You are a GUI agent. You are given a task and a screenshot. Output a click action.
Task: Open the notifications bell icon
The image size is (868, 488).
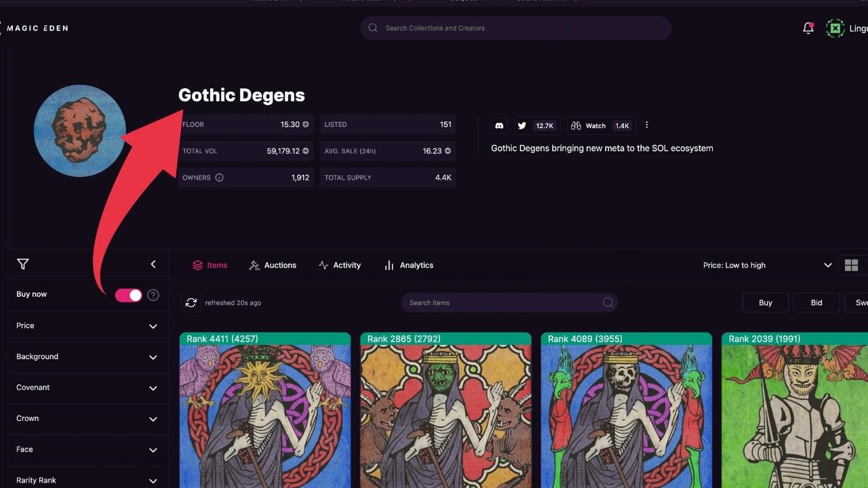(x=808, y=28)
